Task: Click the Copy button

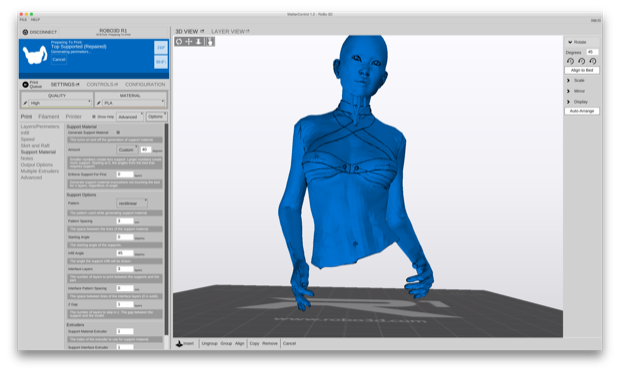Action: pyautogui.click(x=254, y=344)
